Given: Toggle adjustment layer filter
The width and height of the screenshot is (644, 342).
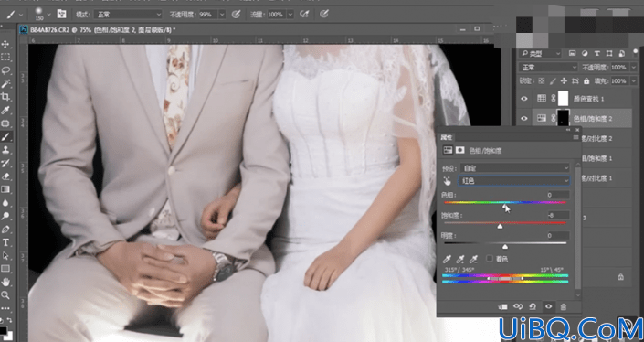Looking at the screenshot, I should pyautogui.click(x=585, y=53).
